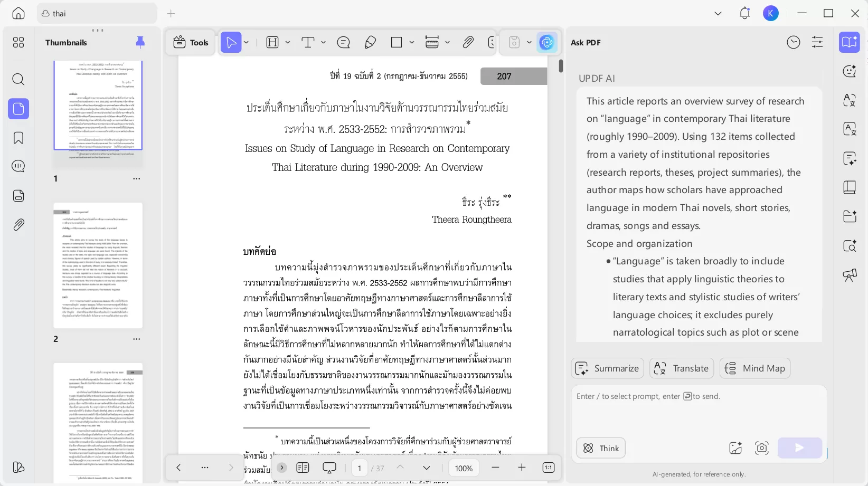Open the UPDF AI assistant

pyautogui.click(x=547, y=42)
